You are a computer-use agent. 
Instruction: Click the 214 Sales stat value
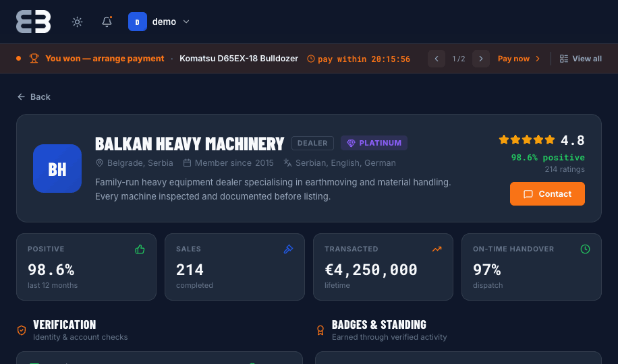tap(190, 270)
